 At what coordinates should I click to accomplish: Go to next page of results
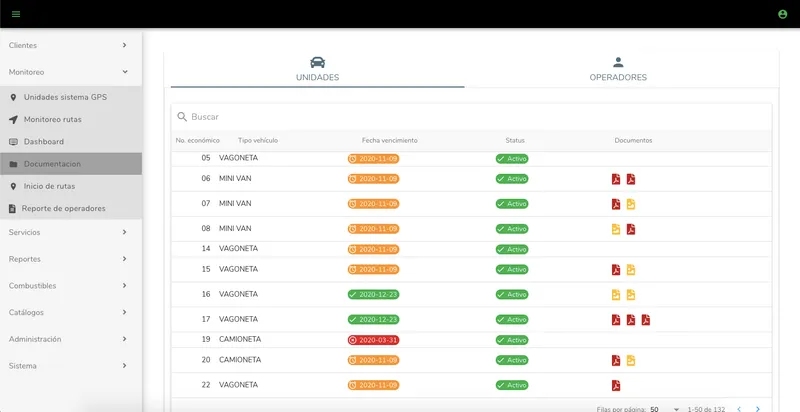758,409
